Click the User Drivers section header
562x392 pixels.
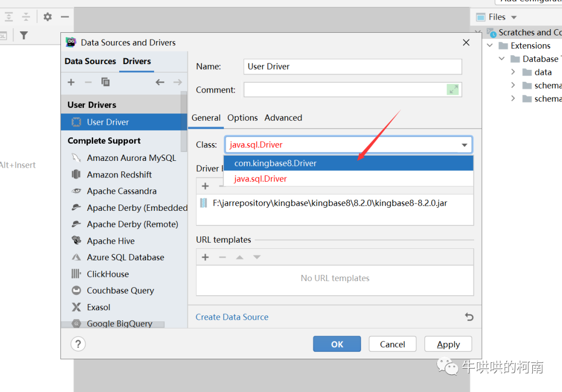92,105
